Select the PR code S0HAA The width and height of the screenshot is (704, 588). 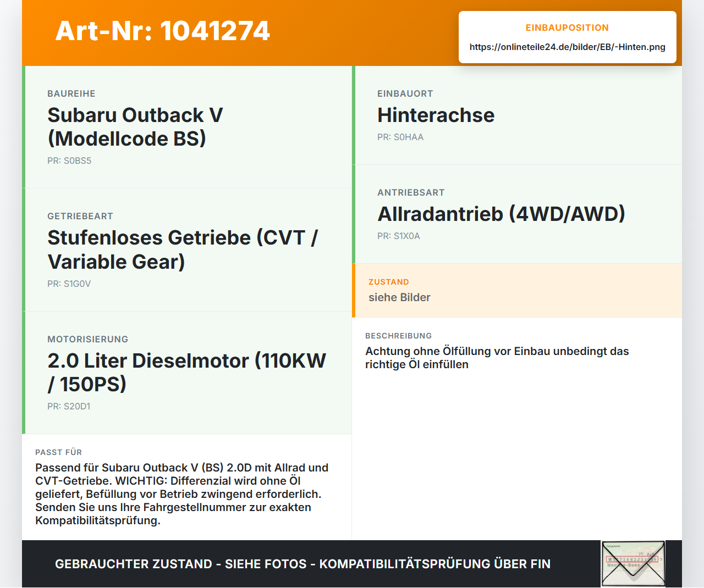pyautogui.click(x=400, y=137)
